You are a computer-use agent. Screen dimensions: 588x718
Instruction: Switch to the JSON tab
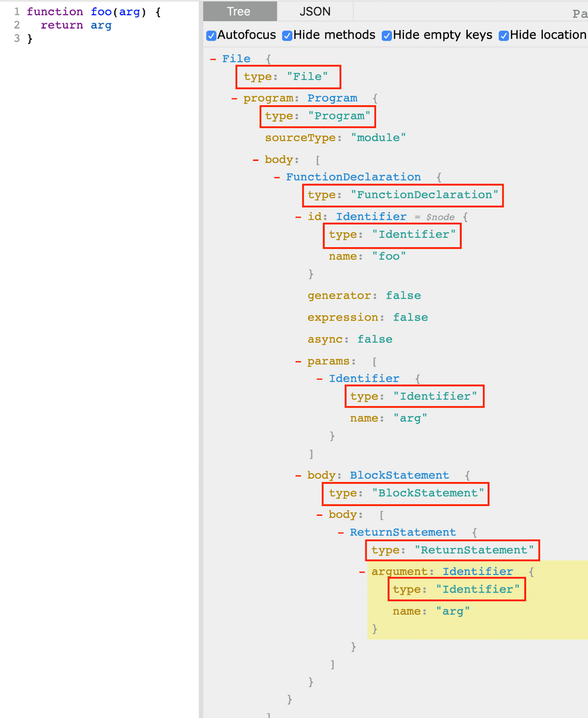[314, 11]
